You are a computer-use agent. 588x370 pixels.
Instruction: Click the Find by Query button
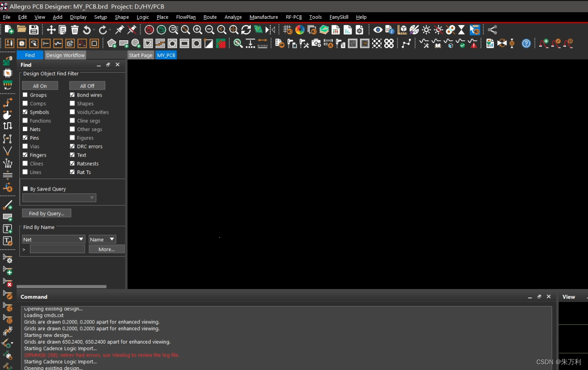[47, 213]
